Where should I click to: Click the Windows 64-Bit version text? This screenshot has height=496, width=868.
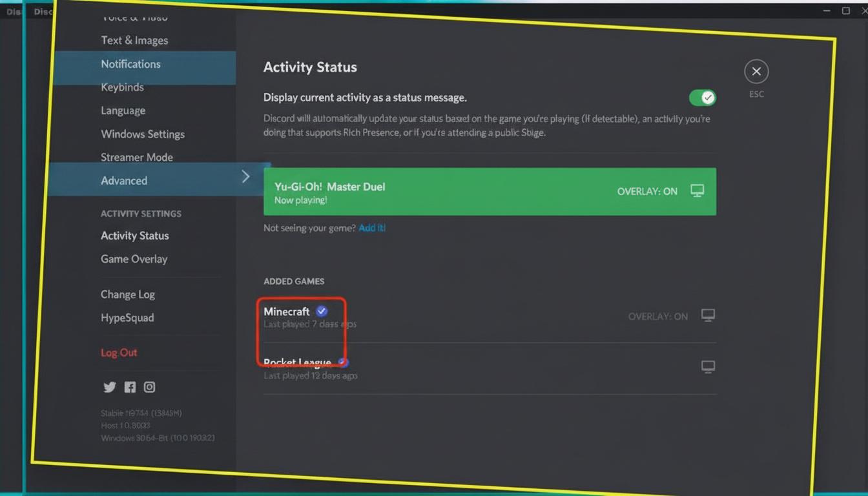(158, 438)
